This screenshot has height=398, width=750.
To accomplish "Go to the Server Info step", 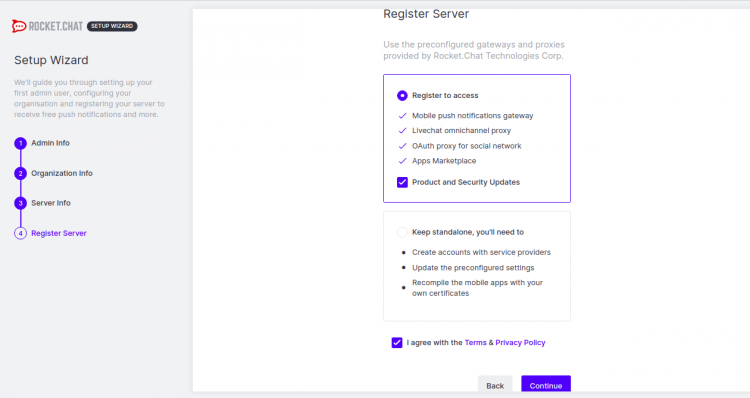I will tap(51, 203).
